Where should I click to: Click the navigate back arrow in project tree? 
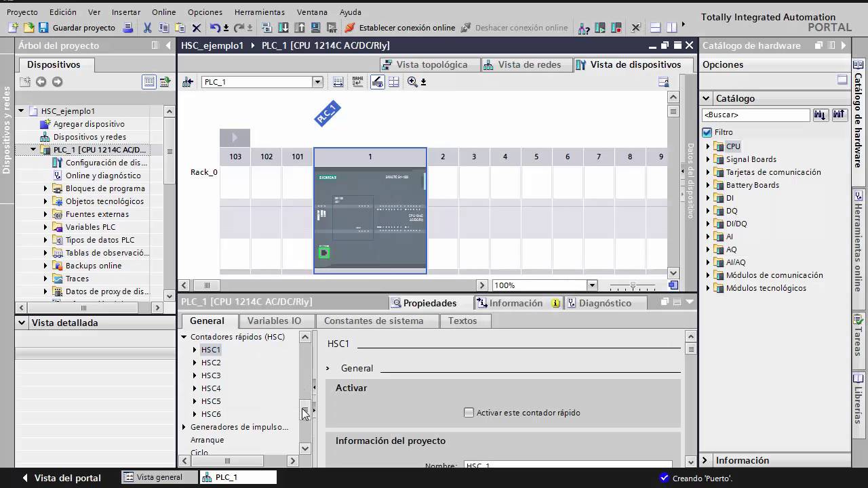pos(41,82)
